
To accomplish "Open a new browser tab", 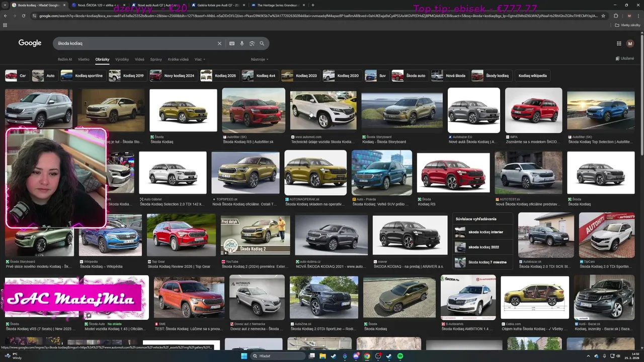I will (313, 5).
